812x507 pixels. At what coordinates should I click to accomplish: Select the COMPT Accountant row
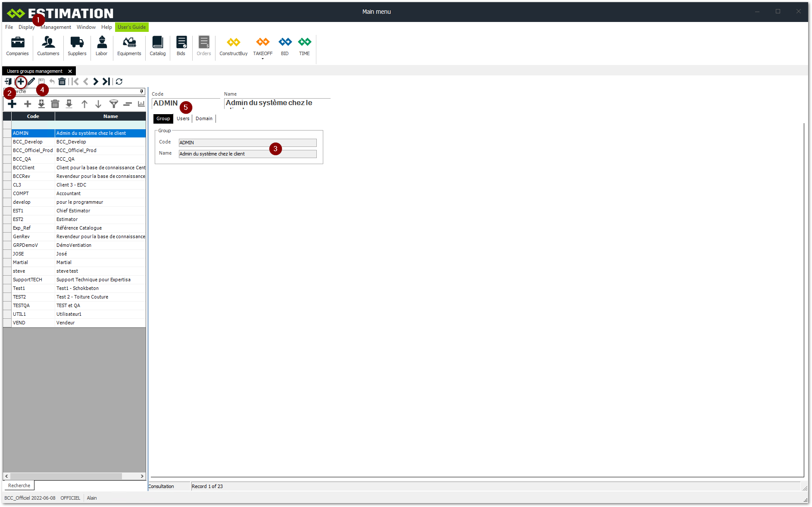pos(68,193)
